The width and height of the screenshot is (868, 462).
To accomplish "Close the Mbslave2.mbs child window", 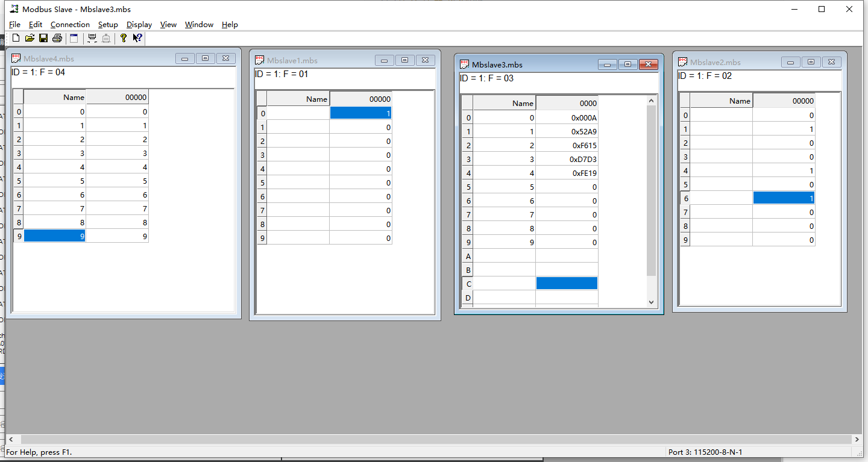I will (831, 62).
